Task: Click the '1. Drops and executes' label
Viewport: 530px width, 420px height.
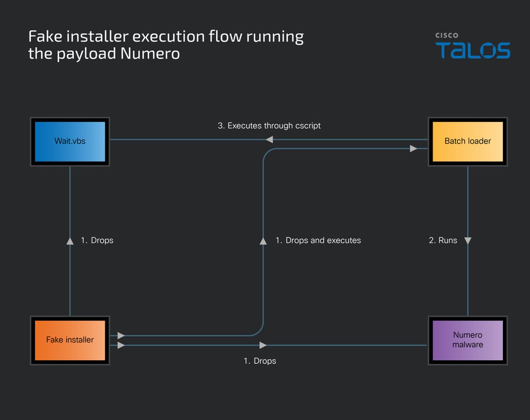Action: pos(318,240)
